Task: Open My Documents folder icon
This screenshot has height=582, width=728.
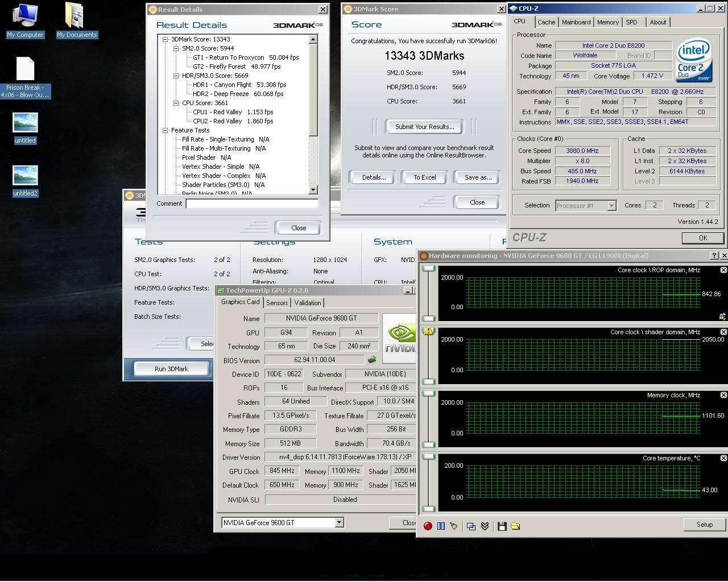Action: click(x=76, y=21)
